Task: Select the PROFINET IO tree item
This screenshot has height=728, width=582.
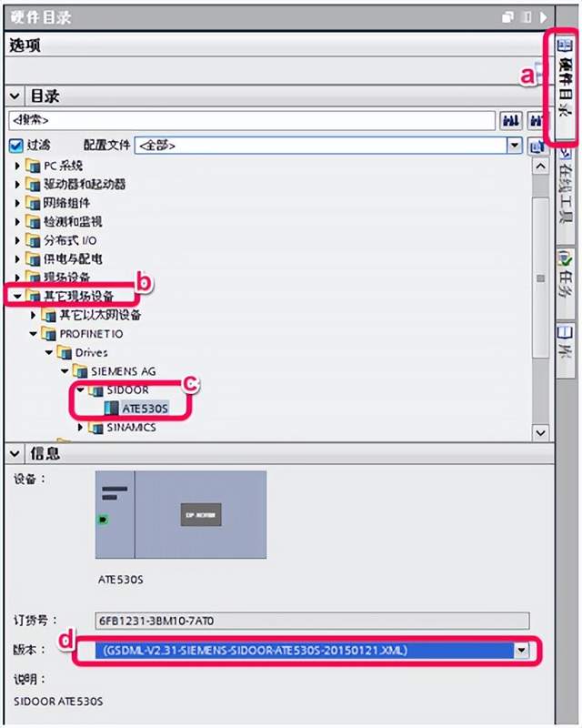Action: [x=92, y=334]
